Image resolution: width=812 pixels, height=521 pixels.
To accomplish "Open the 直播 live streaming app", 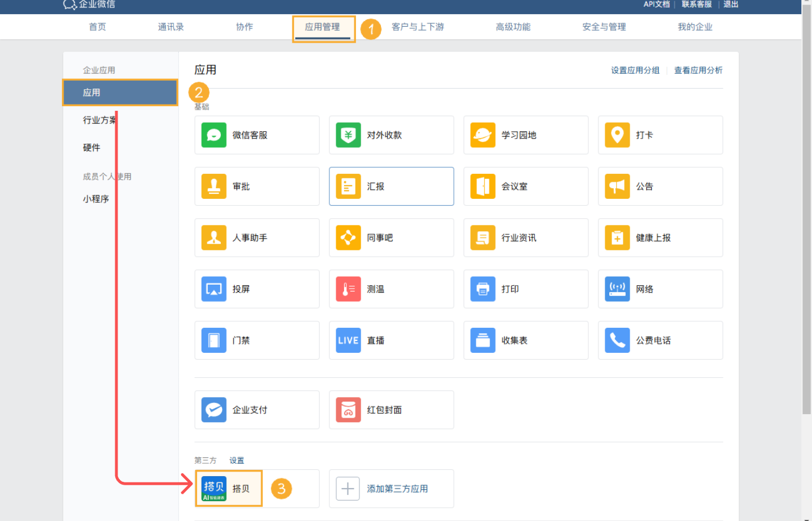I will pos(391,340).
